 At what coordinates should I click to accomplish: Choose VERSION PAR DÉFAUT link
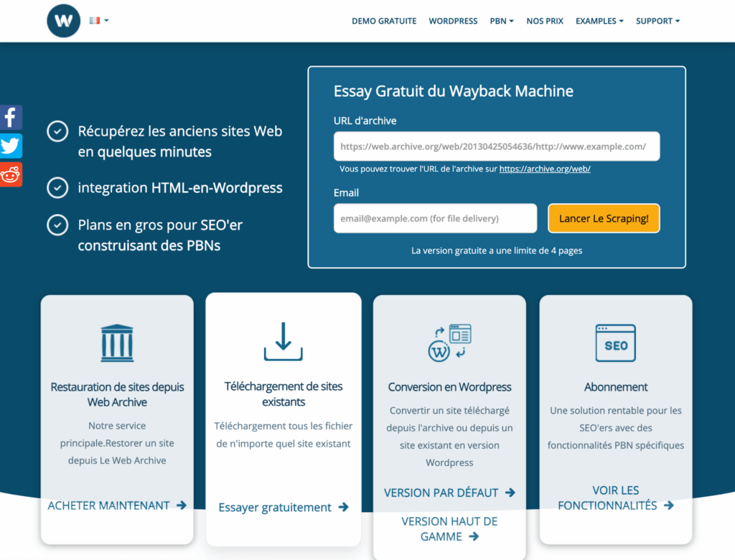(449, 493)
